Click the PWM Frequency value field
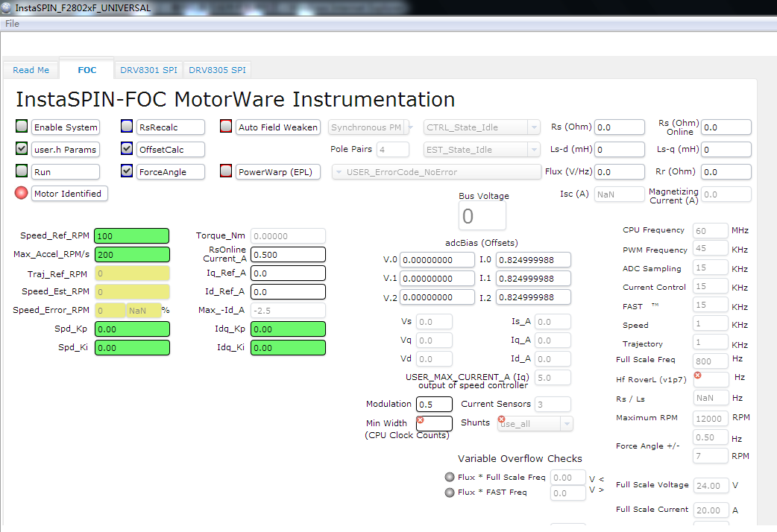 (x=711, y=248)
